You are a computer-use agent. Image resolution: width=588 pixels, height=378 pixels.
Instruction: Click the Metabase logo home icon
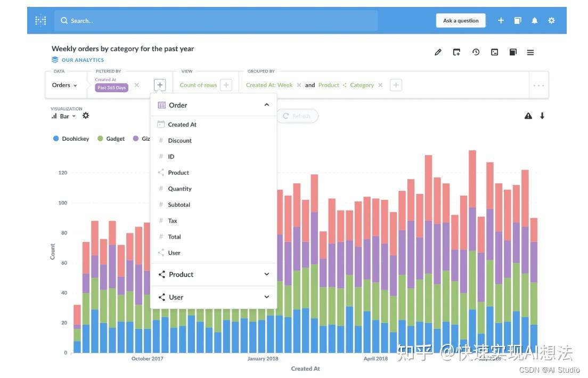coord(40,20)
